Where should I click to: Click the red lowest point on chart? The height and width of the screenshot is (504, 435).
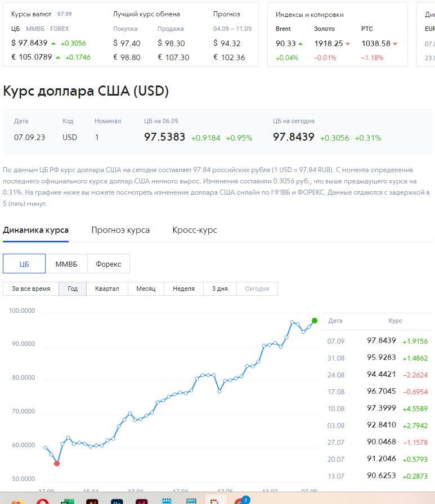pos(57,463)
